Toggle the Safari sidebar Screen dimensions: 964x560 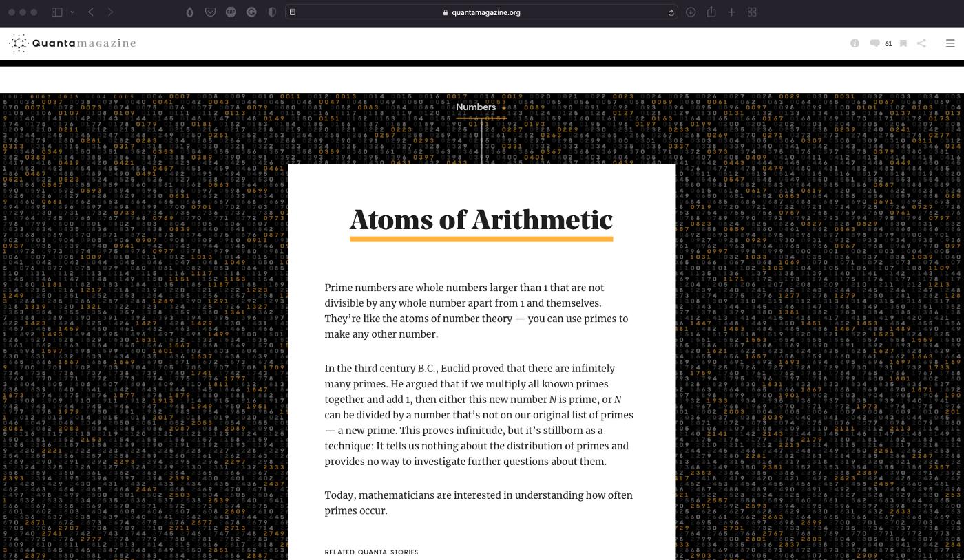pyautogui.click(x=57, y=12)
